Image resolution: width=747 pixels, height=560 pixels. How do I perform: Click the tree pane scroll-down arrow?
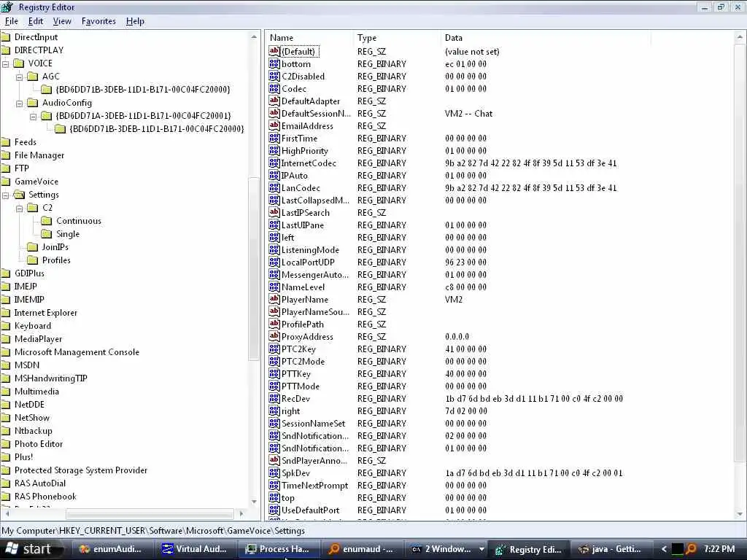pos(254,502)
